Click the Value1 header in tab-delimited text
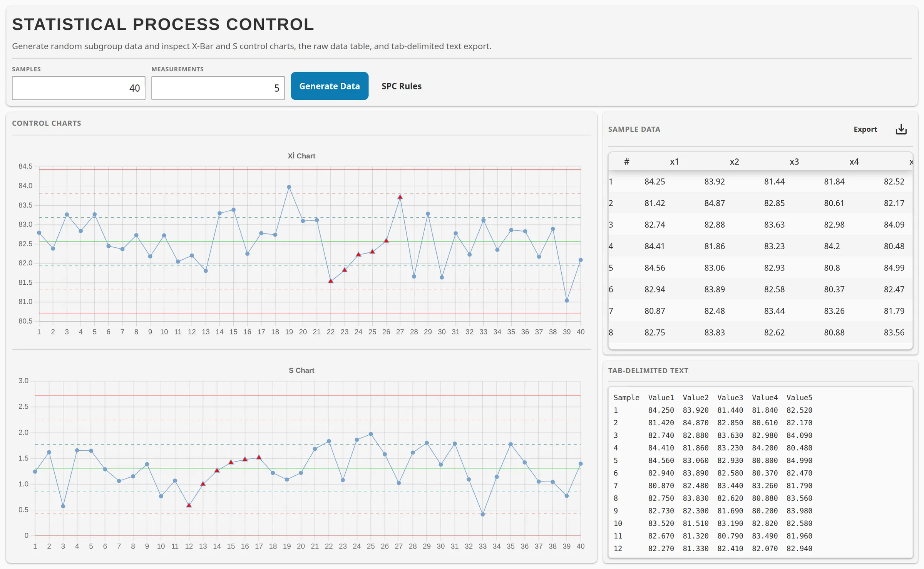This screenshot has width=924, height=569. [x=661, y=398]
